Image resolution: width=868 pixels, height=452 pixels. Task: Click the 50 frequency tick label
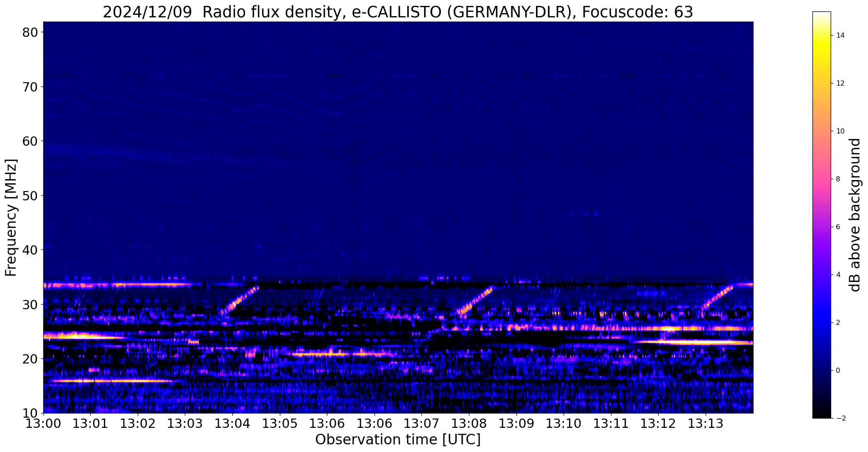(31, 196)
